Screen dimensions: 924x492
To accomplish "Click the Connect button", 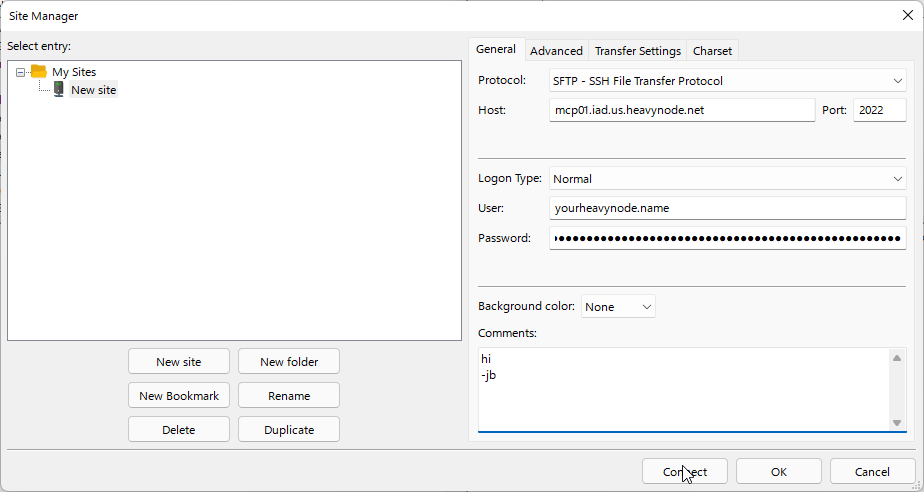I will coord(685,472).
